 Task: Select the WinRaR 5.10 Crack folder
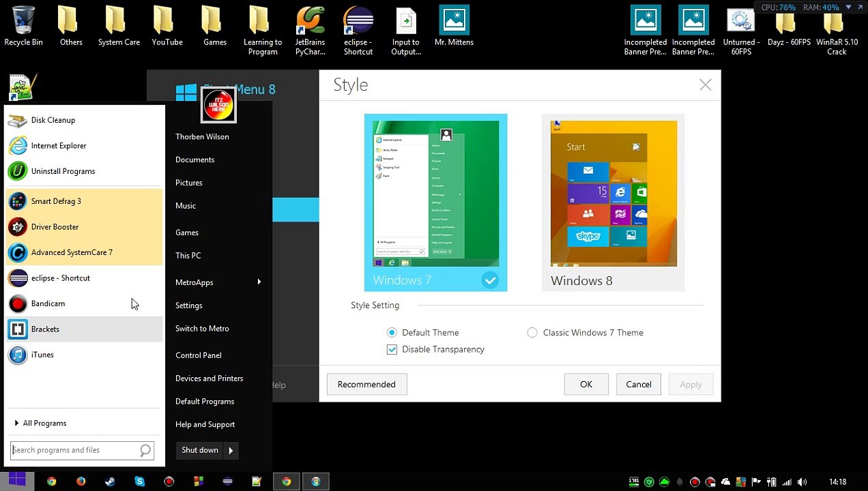coord(837,31)
